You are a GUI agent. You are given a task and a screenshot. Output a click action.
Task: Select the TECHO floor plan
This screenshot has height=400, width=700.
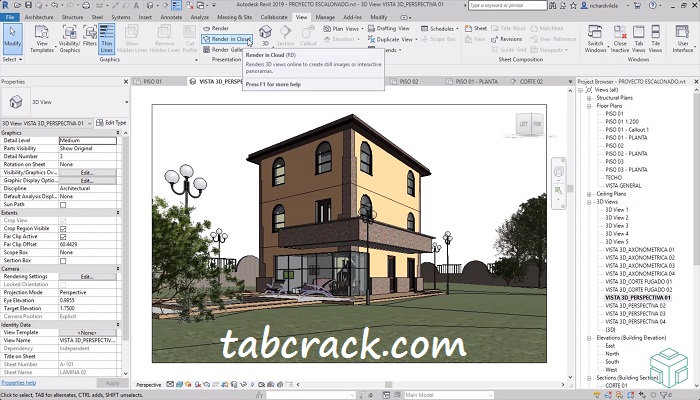pyautogui.click(x=613, y=178)
